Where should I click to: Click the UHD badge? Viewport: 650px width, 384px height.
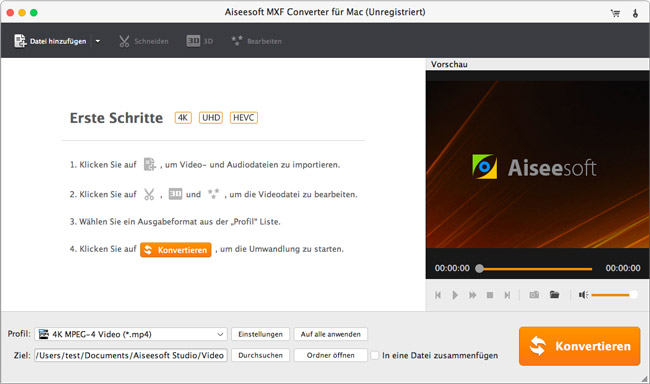[x=211, y=118]
